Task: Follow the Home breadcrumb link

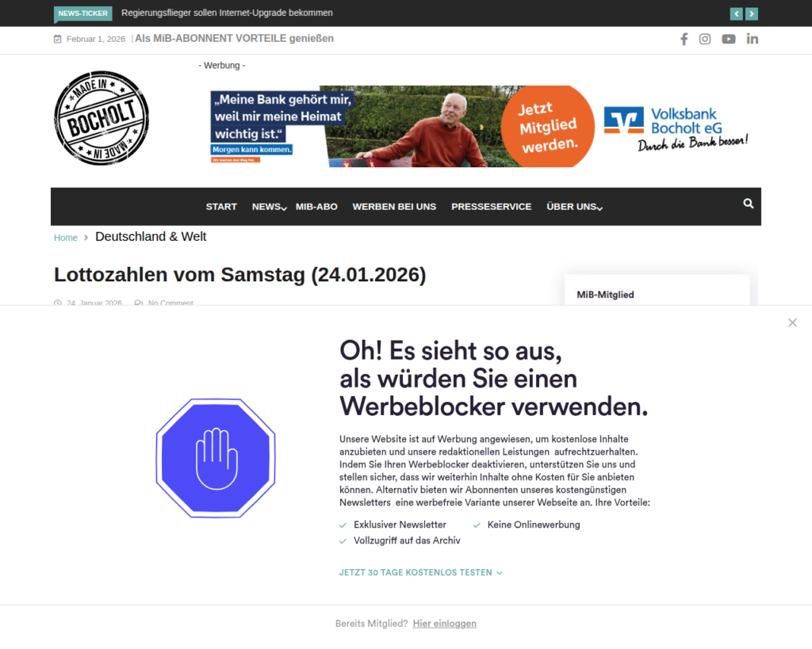Action: [66, 238]
